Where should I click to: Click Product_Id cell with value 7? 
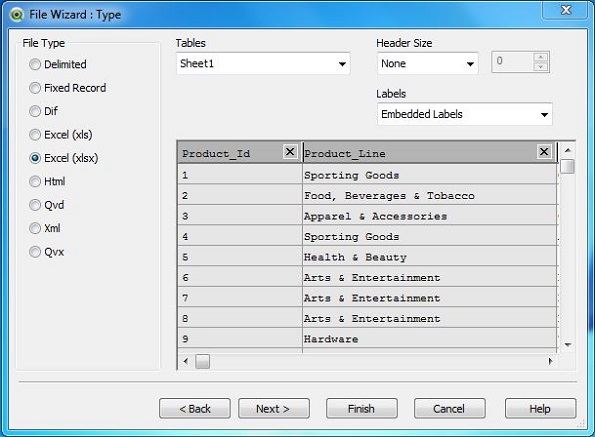[x=240, y=298]
